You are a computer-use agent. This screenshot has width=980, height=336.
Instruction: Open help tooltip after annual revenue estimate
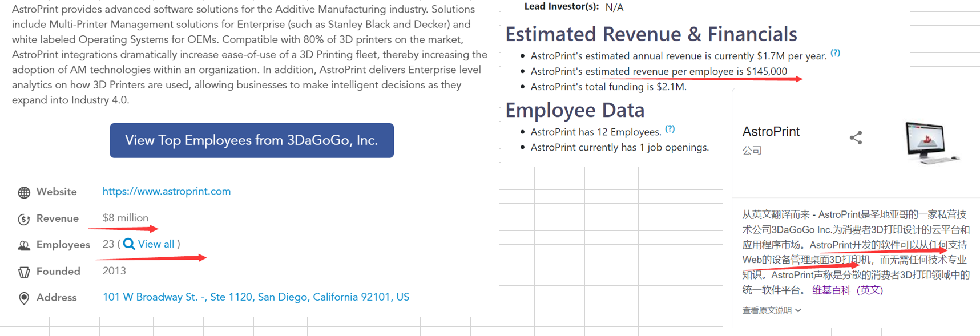[835, 53]
